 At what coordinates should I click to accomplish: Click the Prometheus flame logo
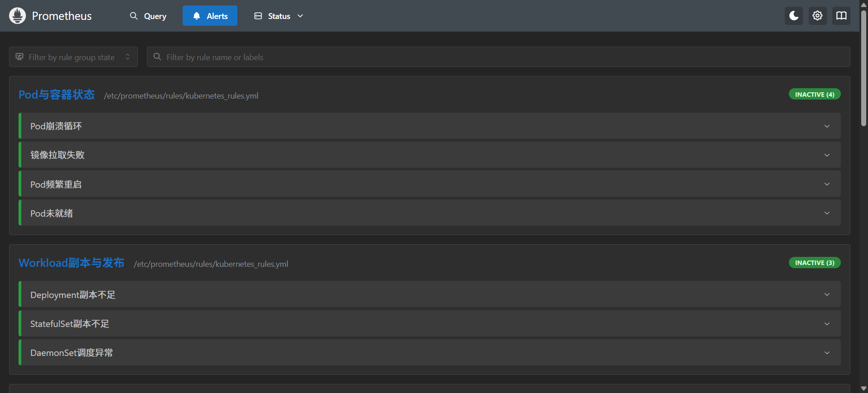[x=17, y=16]
